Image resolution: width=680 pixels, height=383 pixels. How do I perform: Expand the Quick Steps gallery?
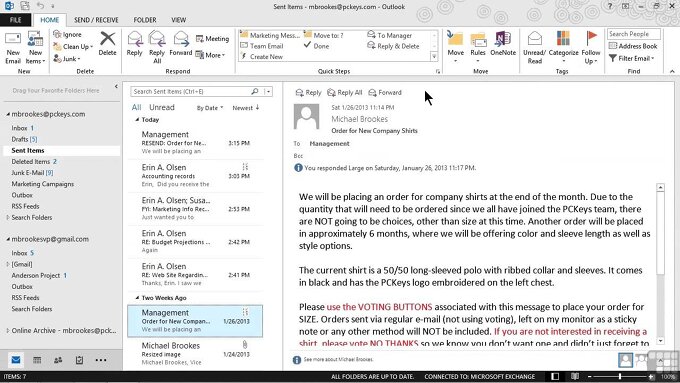pyautogui.click(x=434, y=56)
